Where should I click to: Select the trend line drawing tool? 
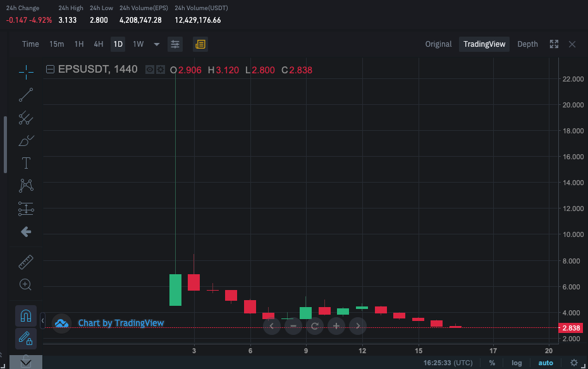pos(26,95)
